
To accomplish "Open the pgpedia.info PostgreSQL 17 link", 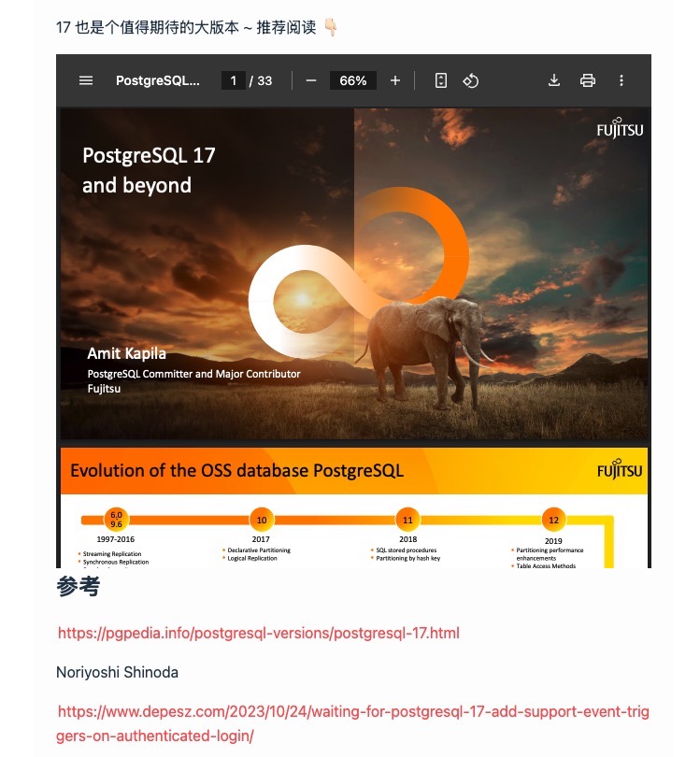I will (x=259, y=633).
